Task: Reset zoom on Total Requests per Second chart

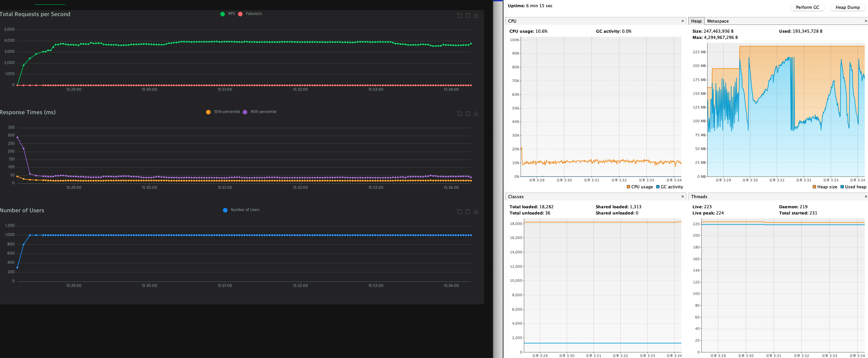Action: (x=468, y=15)
